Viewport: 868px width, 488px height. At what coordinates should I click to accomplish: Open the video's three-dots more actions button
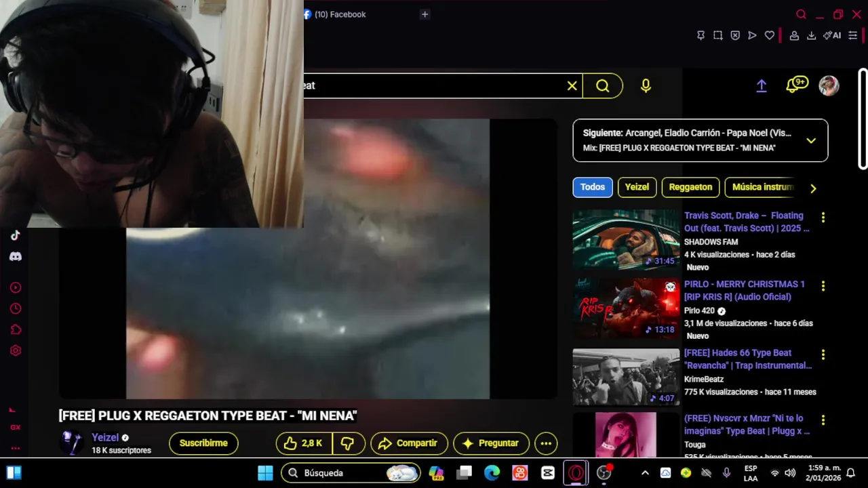click(x=546, y=443)
